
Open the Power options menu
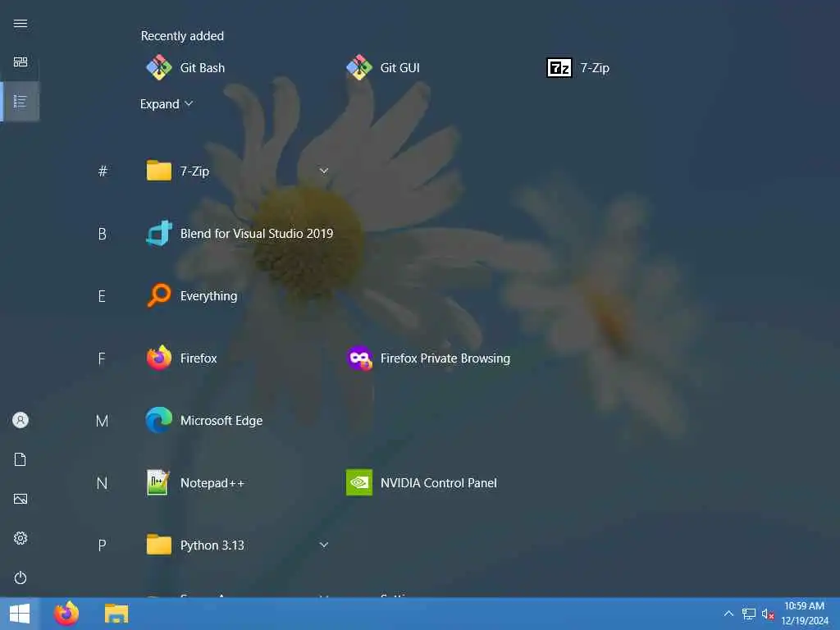click(21, 577)
